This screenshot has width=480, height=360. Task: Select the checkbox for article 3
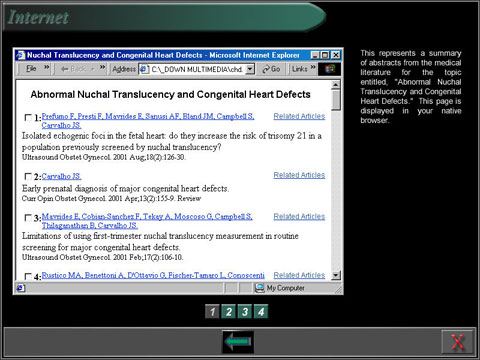point(28,218)
